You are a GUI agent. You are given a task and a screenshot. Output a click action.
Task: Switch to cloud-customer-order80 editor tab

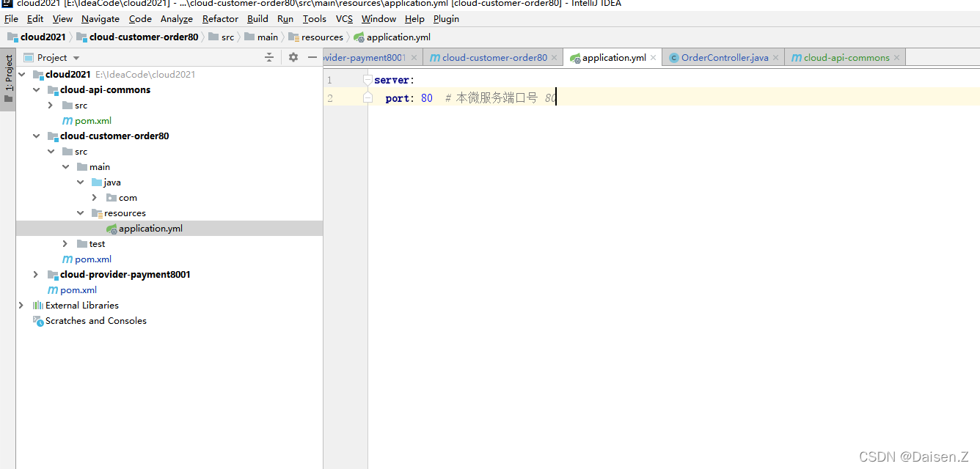point(494,58)
